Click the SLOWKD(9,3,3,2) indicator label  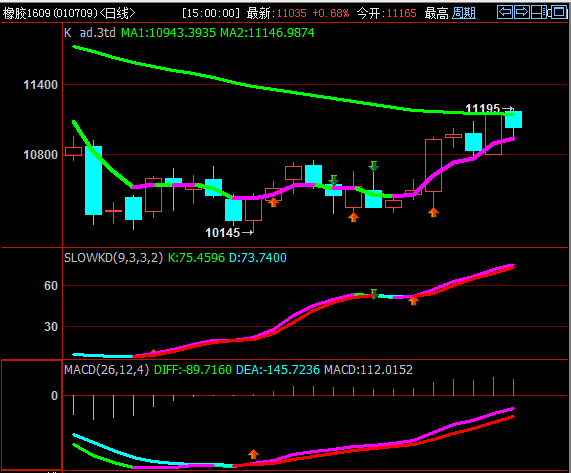(113, 258)
